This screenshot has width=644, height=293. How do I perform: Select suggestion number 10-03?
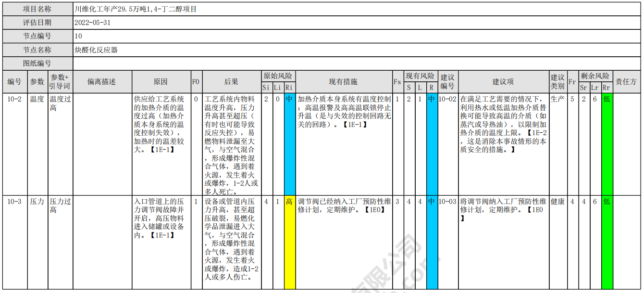447,202
